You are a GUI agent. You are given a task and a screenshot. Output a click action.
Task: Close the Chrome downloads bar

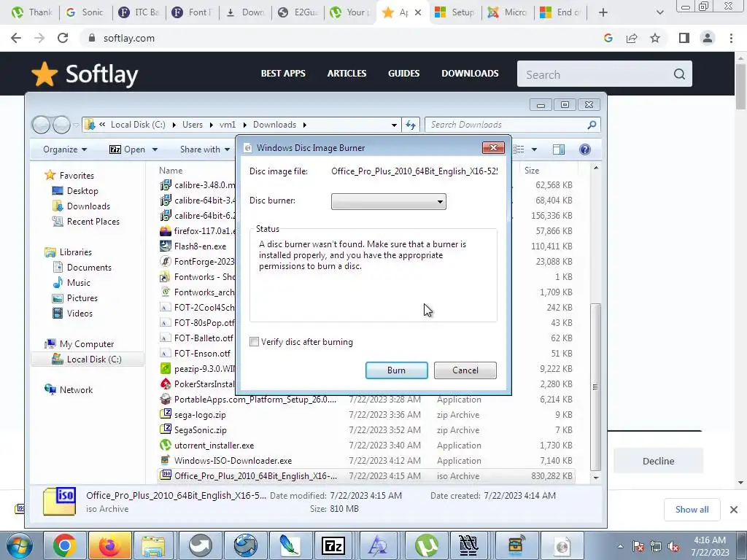tap(734, 510)
